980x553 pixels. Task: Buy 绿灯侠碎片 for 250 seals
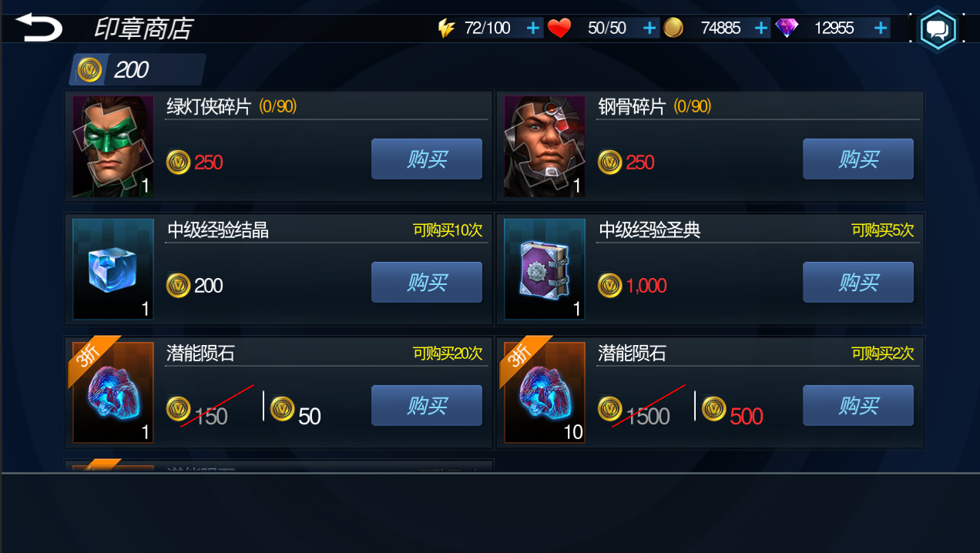click(x=427, y=159)
